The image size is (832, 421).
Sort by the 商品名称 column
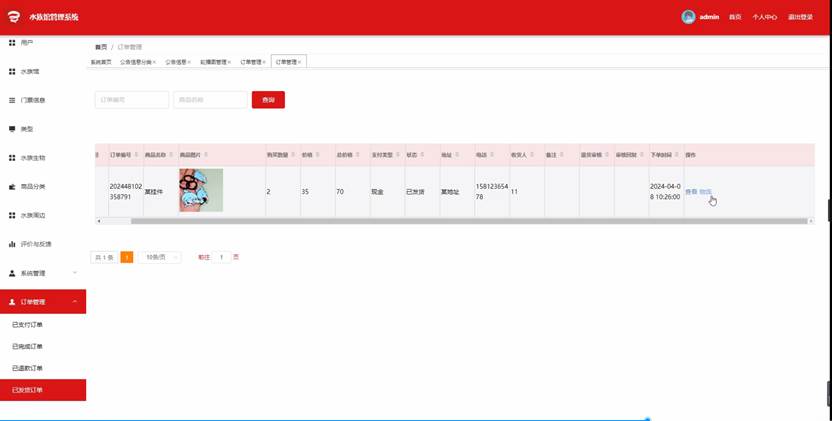tap(171, 155)
